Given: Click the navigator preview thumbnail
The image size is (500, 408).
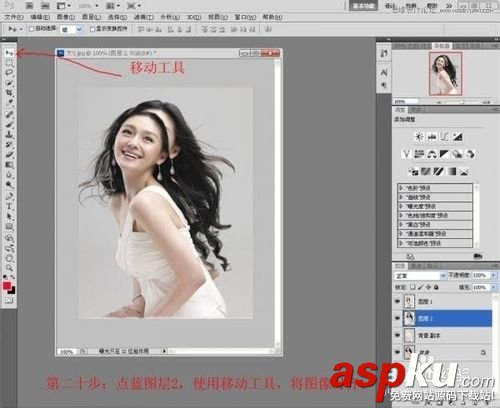Looking at the screenshot, I should [445, 73].
